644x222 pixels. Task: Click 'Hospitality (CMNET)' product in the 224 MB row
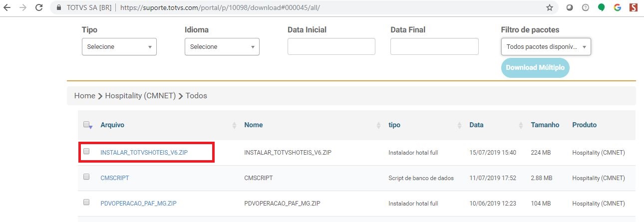point(599,152)
